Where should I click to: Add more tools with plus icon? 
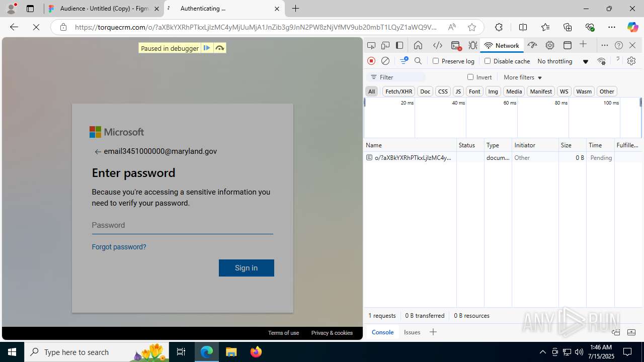point(583,45)
